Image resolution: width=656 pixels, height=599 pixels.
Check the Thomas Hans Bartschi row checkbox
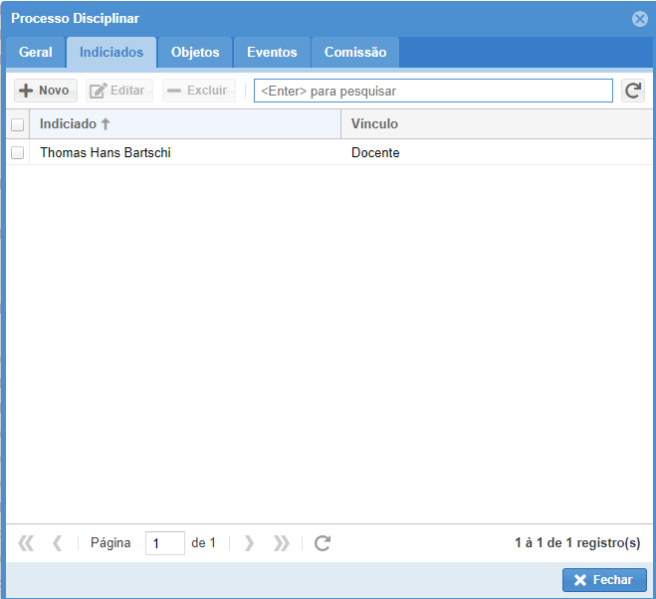click(17, 153)
